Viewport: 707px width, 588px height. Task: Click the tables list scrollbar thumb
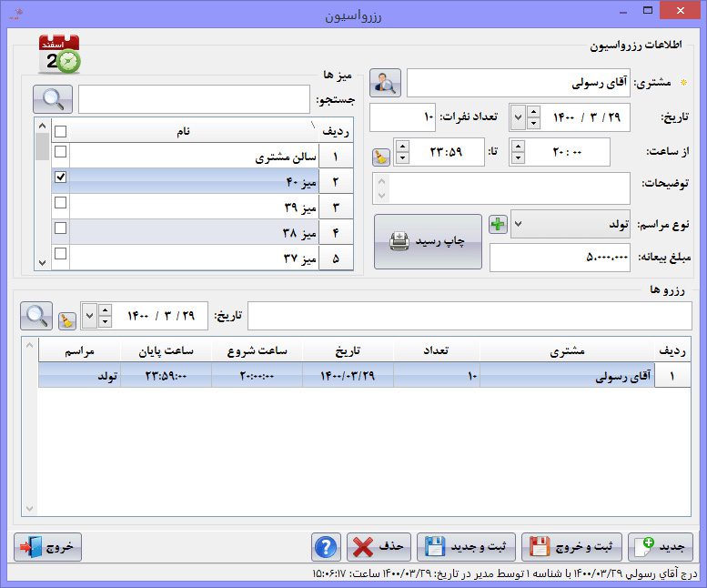click(43, 147)
